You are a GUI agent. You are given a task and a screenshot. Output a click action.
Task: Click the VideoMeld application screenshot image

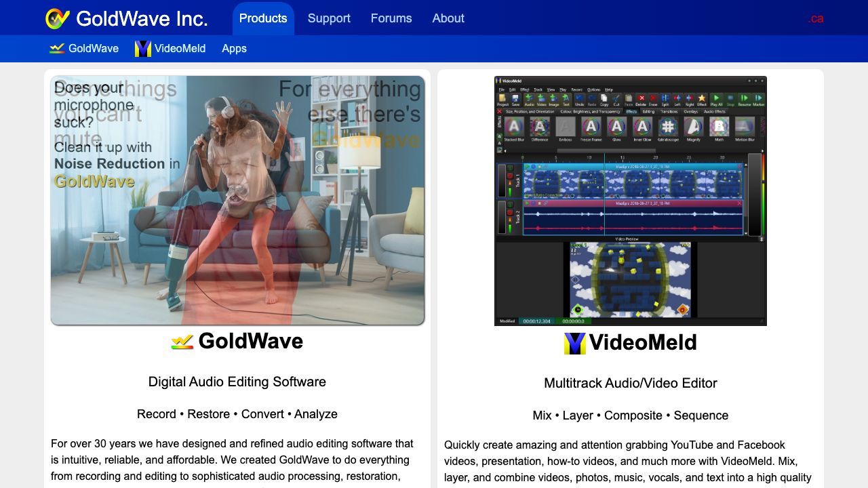pyautogui.click(x=631, y=201)
